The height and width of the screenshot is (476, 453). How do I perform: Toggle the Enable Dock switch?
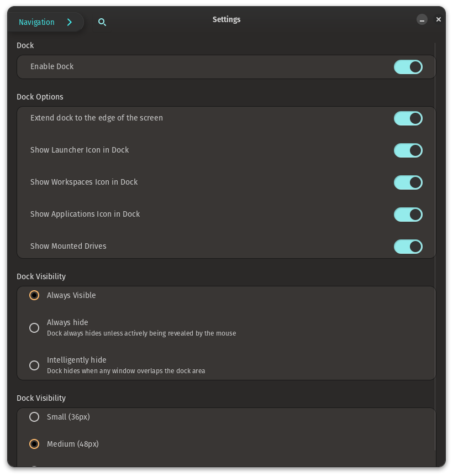408,67
